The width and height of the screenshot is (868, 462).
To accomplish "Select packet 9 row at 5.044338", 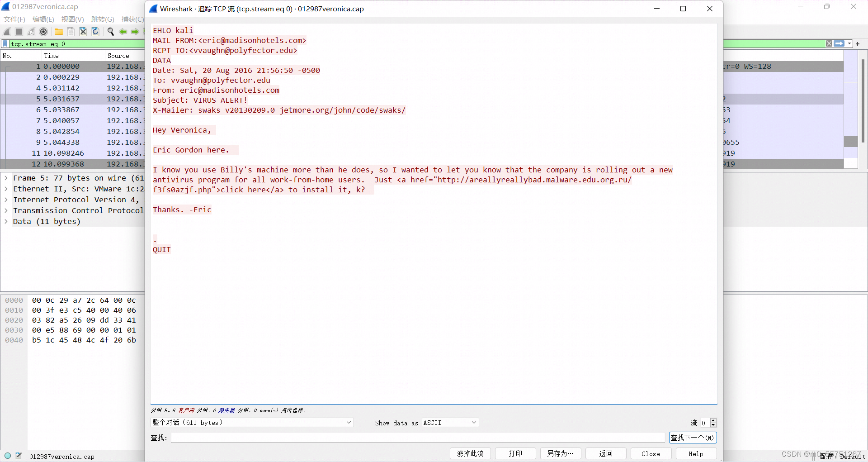I will pos(72,143).
